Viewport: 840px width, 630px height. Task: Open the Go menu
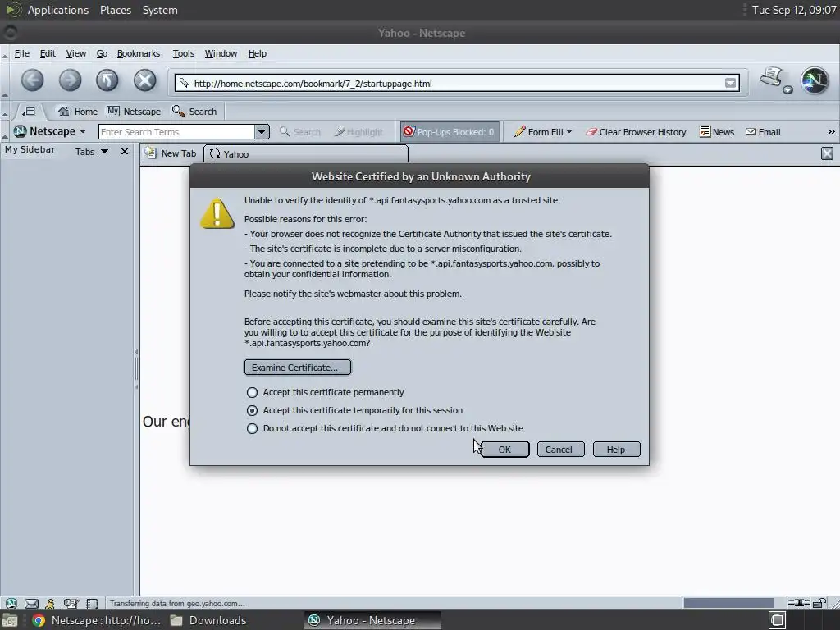pos(102,53)
